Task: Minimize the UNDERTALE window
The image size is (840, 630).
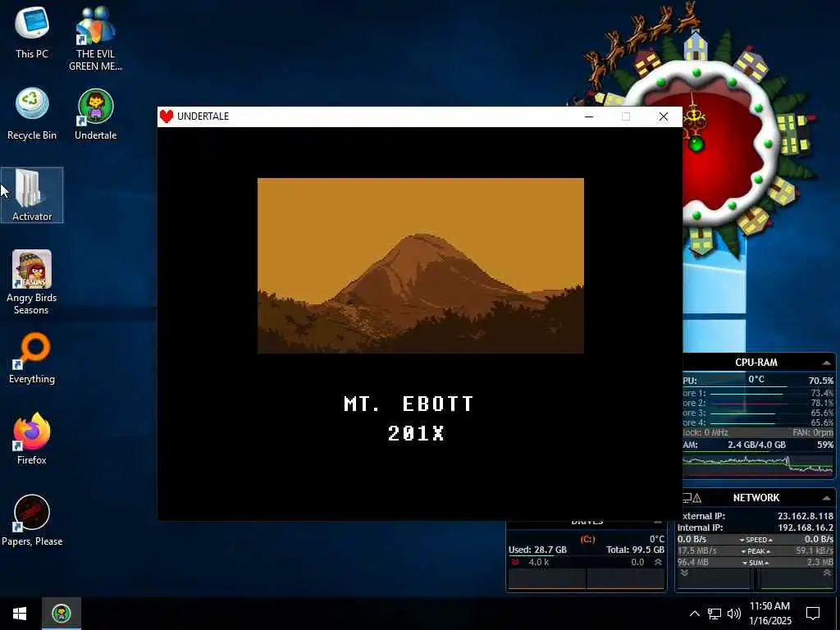Action: 589,116
